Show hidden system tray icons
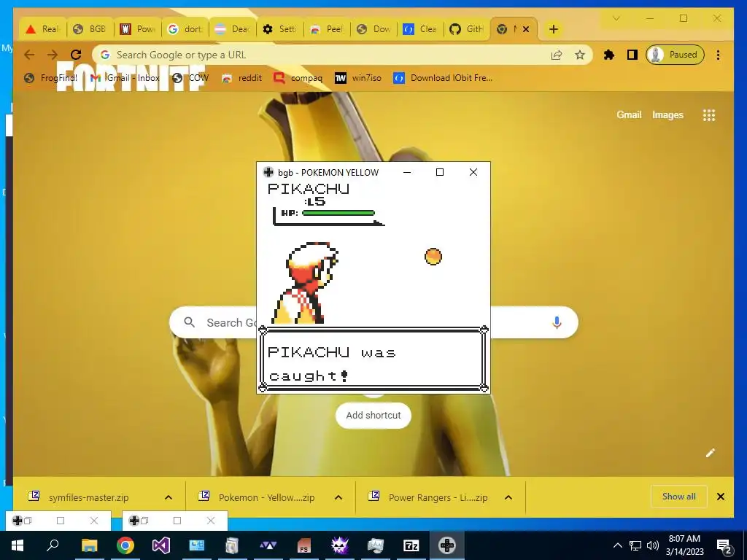 click(x=617, y=545)
